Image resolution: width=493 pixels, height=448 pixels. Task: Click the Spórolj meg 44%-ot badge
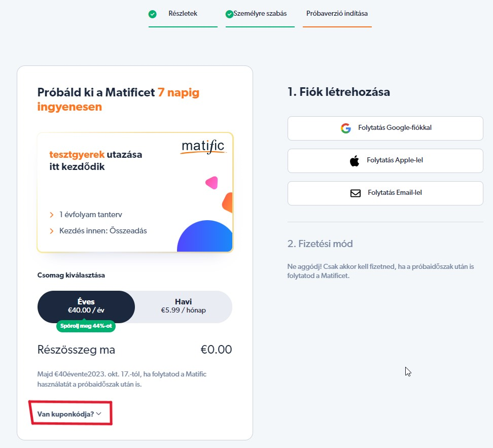click(x=86, y=326)
